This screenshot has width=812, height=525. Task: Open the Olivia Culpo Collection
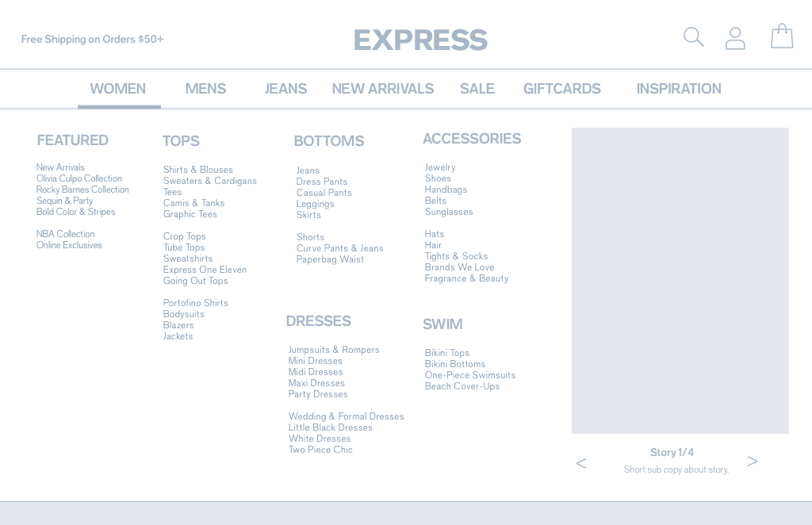pos(79,178)
